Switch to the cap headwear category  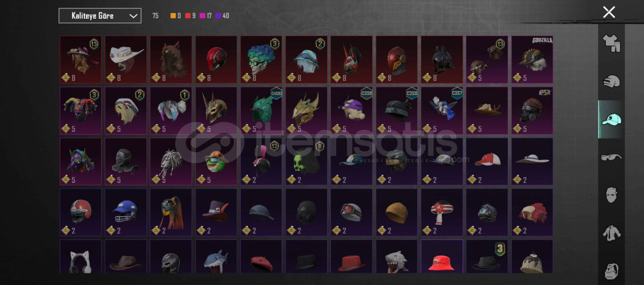611,119
